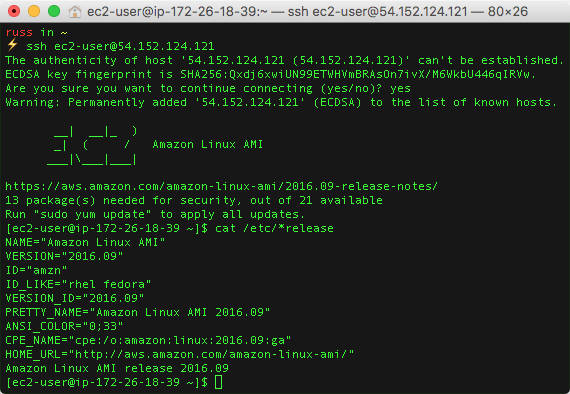This screenshot has width=570, height=394.
Task: Click the 'russ' username in prompt
Action: [19, 32]
